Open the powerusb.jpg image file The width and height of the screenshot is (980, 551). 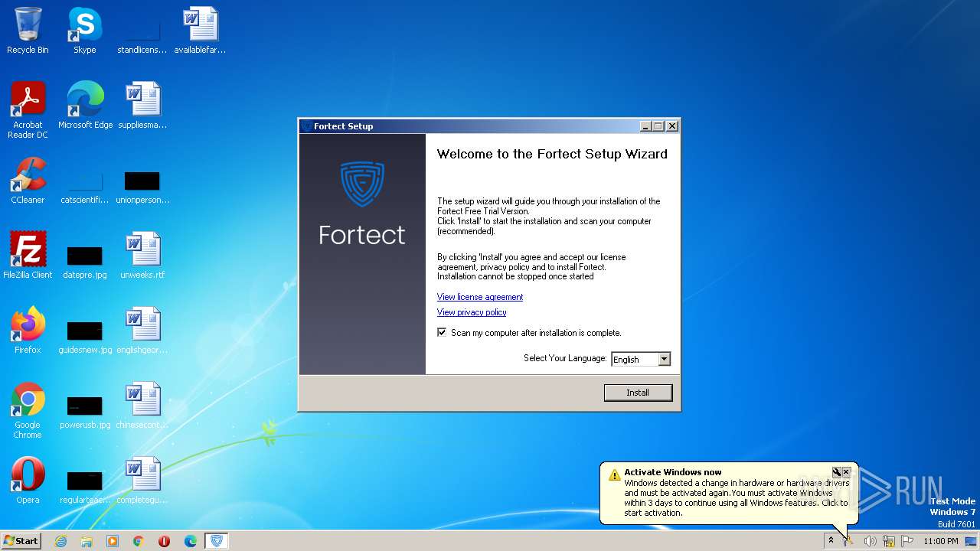point(85,410)
